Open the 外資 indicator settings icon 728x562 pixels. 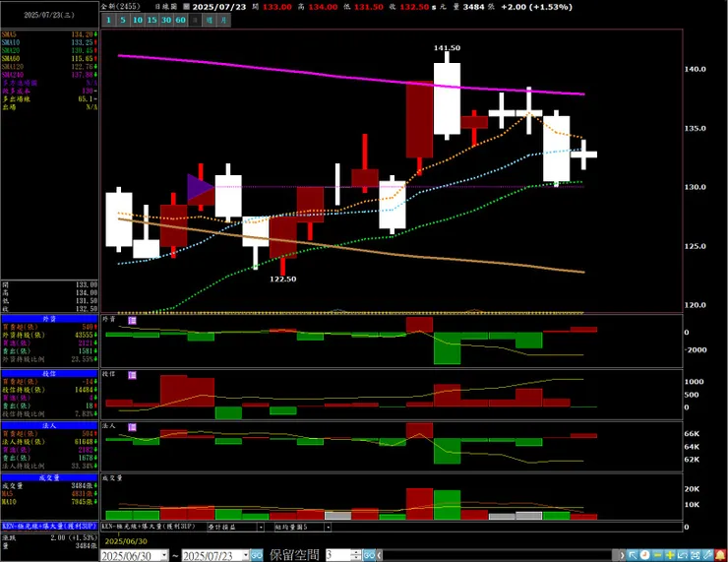click(x=133, y=320)
